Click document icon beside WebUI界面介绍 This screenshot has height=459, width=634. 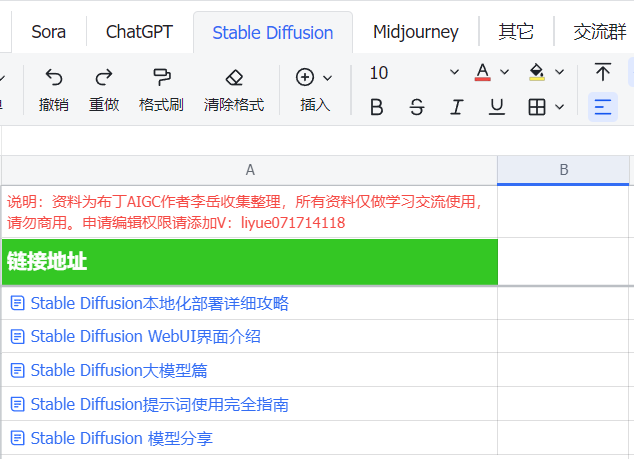17,336
